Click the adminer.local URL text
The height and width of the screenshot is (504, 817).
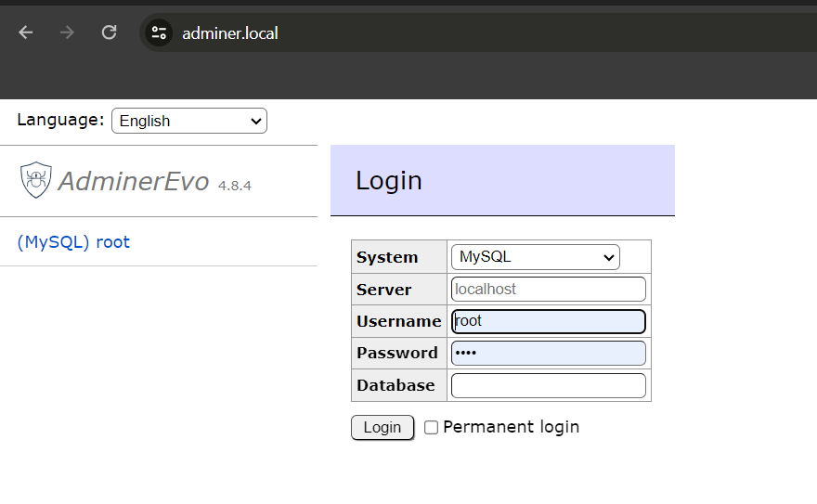coord(230,33)
